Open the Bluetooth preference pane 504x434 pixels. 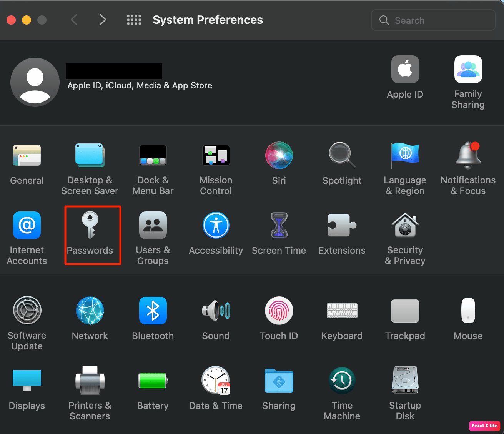[x=153, y=319]
